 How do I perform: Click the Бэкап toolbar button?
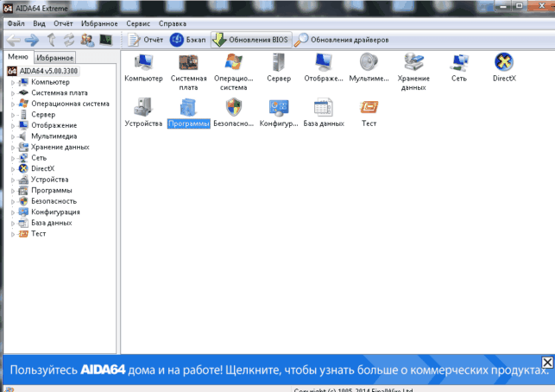pyautogui.click(x=187, y=40)
